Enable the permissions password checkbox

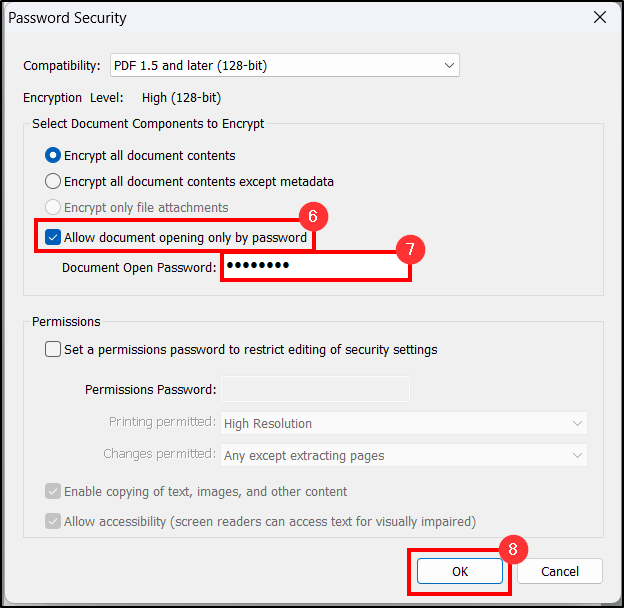point(53,350)
